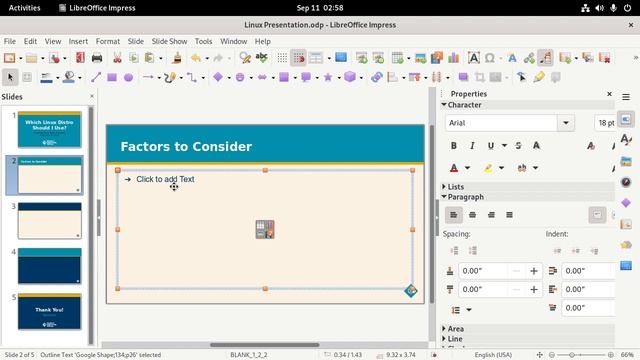Open the Navigator deck in sidebar
The image size is (640, 360).
click(626, 182)
